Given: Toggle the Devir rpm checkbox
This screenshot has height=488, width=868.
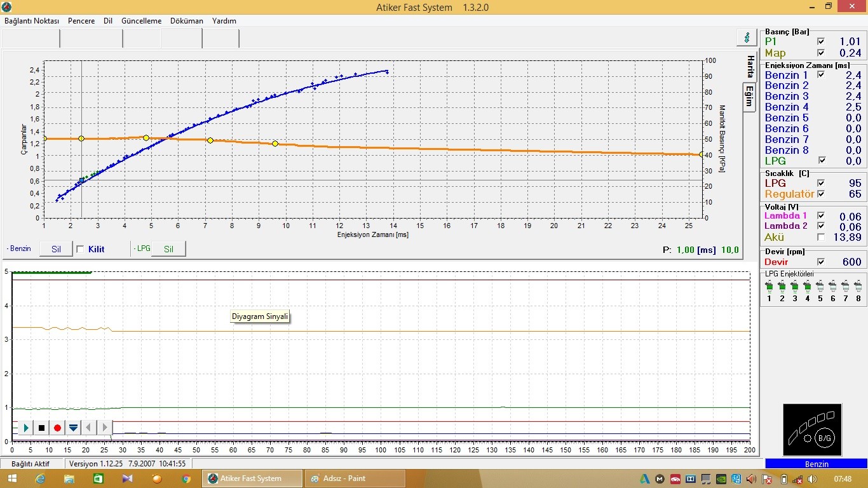Looking at the screenshot, I should click(821, 262).
